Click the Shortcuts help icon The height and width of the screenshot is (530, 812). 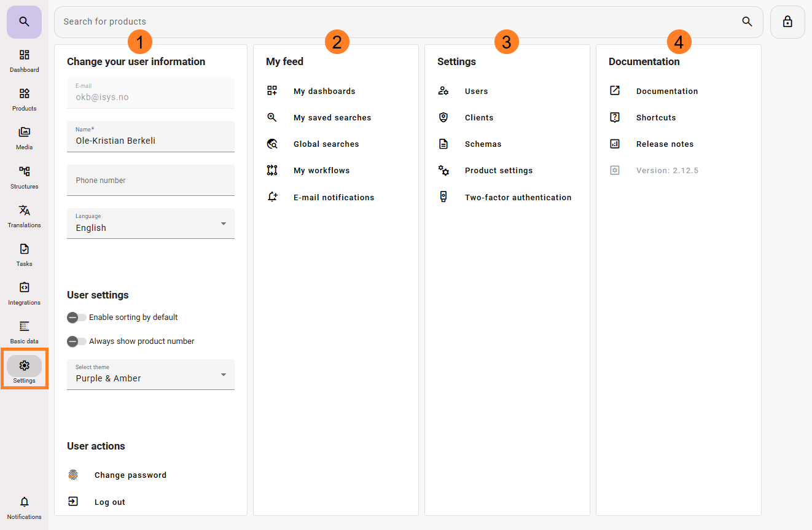tap(615, 117)
